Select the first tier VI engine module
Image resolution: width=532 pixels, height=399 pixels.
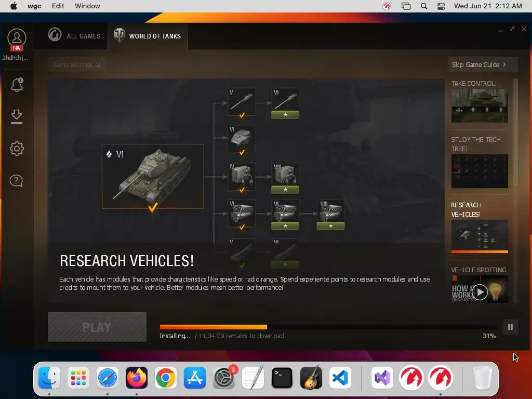[241, 215]
